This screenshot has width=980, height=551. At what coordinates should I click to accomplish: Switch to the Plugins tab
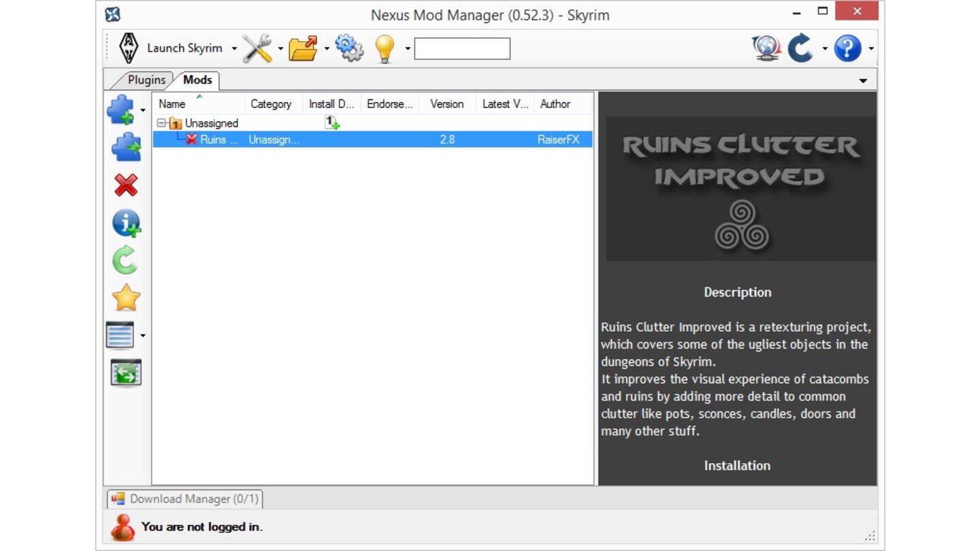(x=146, y=80)
